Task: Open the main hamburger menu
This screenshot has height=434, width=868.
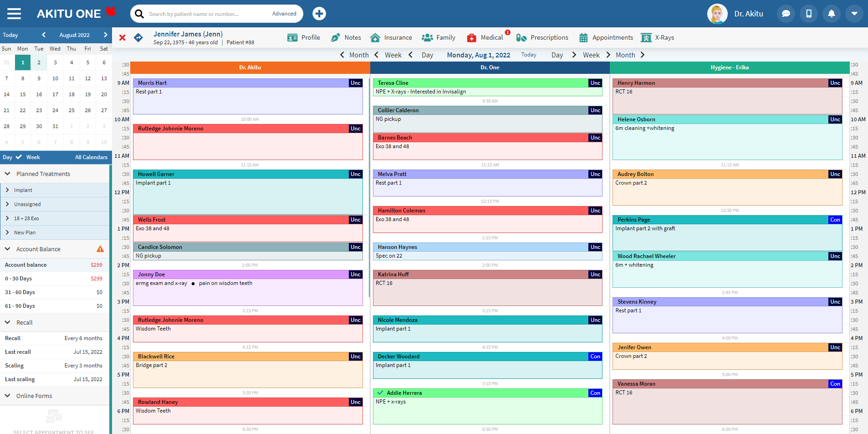Action: [x=14, y=13]
